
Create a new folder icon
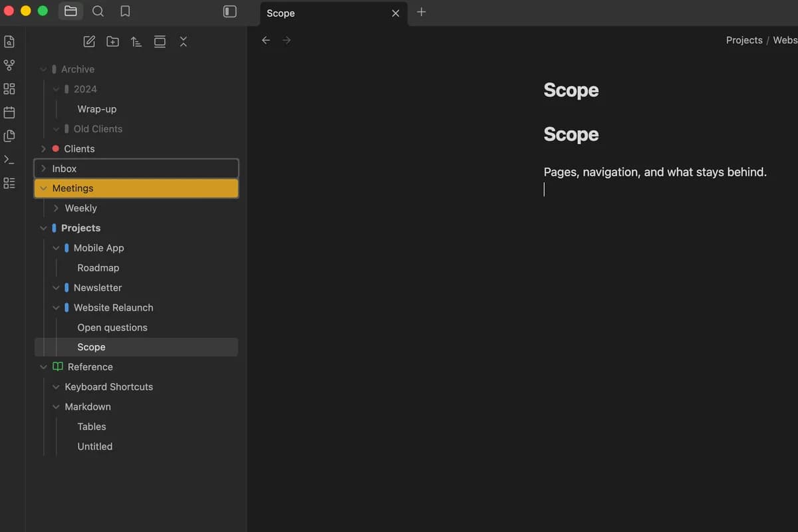pos(113,41)
